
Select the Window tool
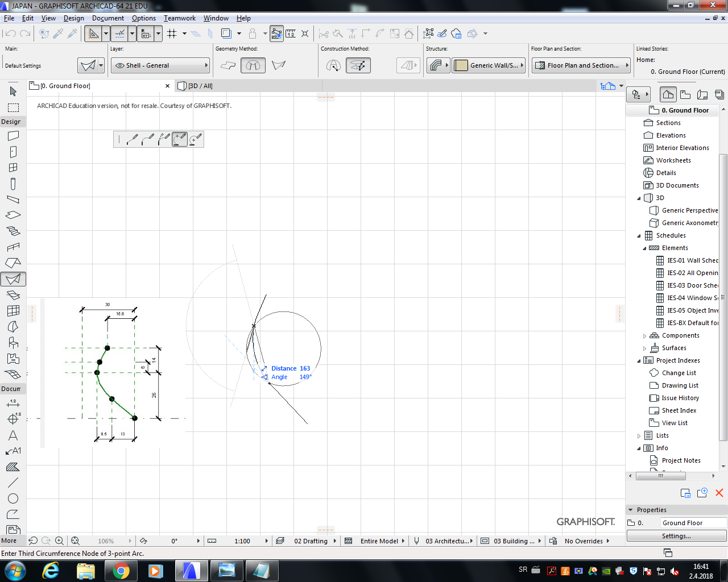point(13,168)
